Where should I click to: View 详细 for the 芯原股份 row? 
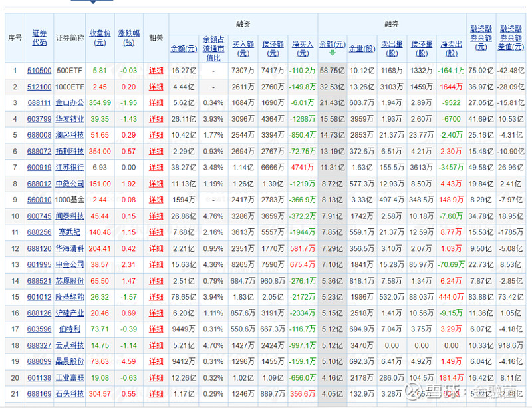coord(156,281)
